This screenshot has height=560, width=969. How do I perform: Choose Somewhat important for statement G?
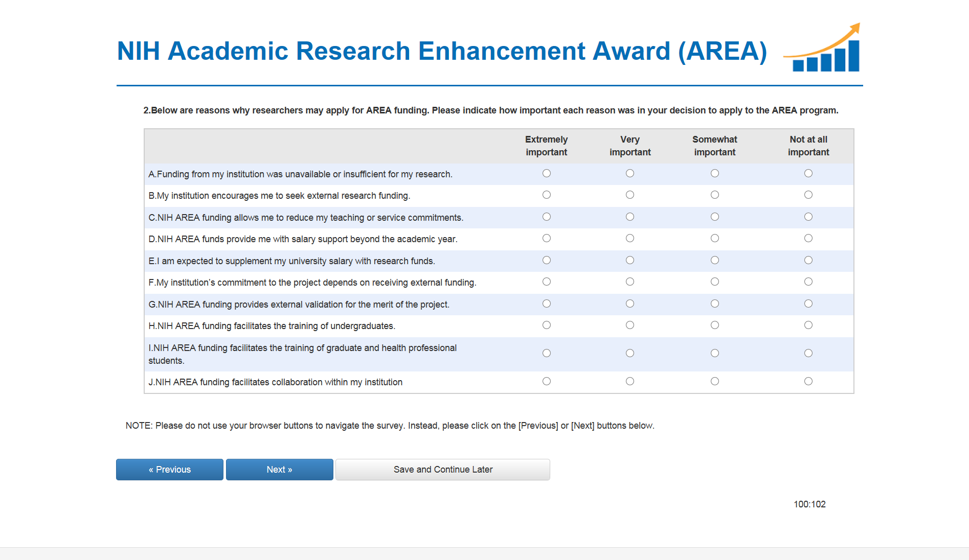coord(715,304)
